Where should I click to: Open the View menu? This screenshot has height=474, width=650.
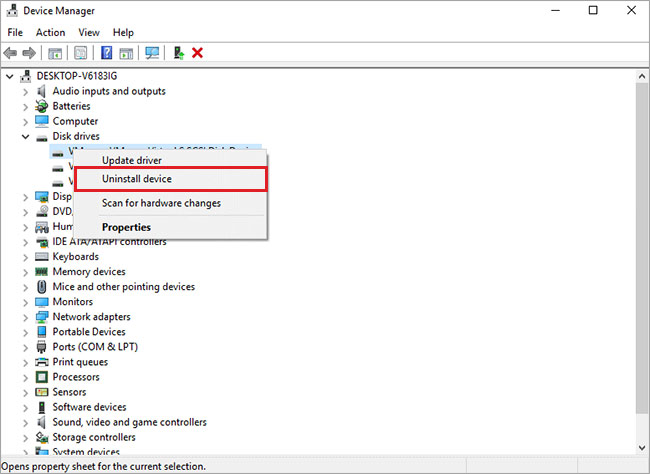coord(89,33)
